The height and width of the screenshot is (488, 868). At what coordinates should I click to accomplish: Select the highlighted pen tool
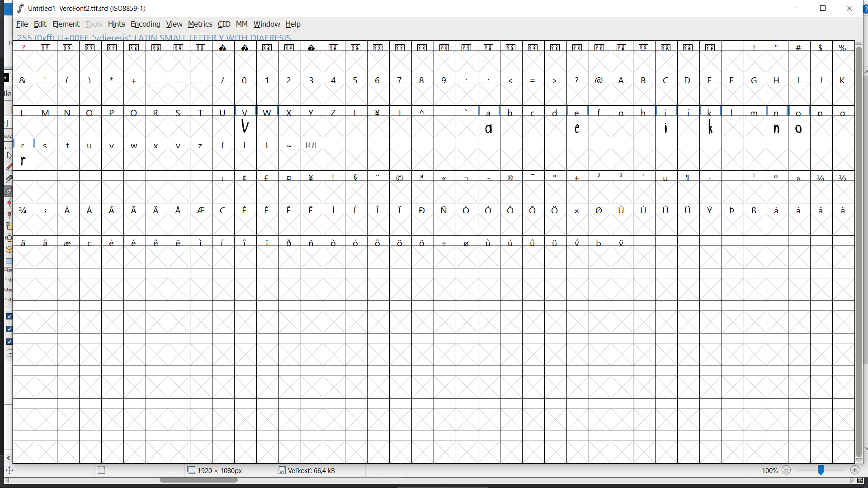click(9, 191)
